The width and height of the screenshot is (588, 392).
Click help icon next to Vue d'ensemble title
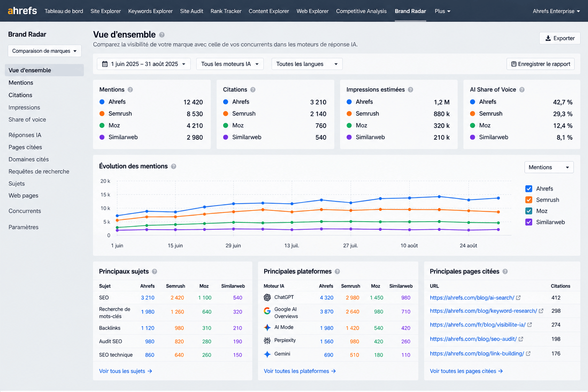[x=162, y=35]
